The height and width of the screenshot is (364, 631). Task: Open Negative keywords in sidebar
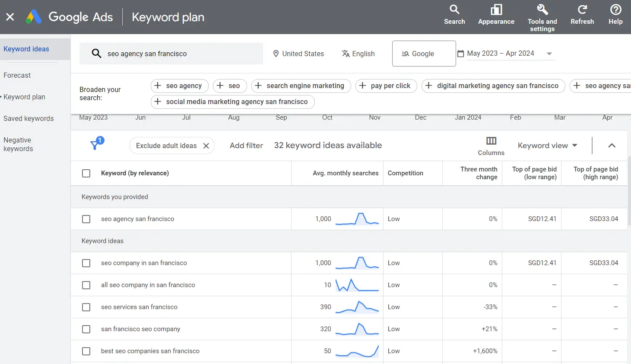pos(18,144)
